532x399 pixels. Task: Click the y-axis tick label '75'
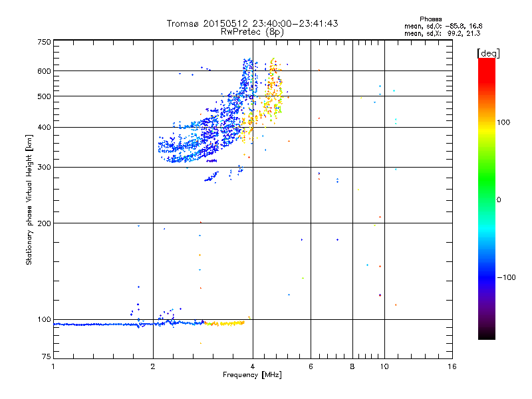coord(47,356)
